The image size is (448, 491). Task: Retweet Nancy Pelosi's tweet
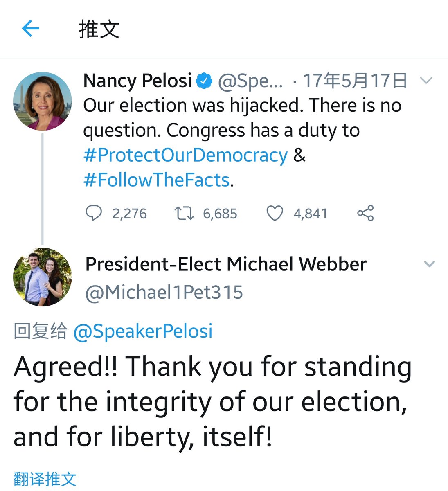184,213
